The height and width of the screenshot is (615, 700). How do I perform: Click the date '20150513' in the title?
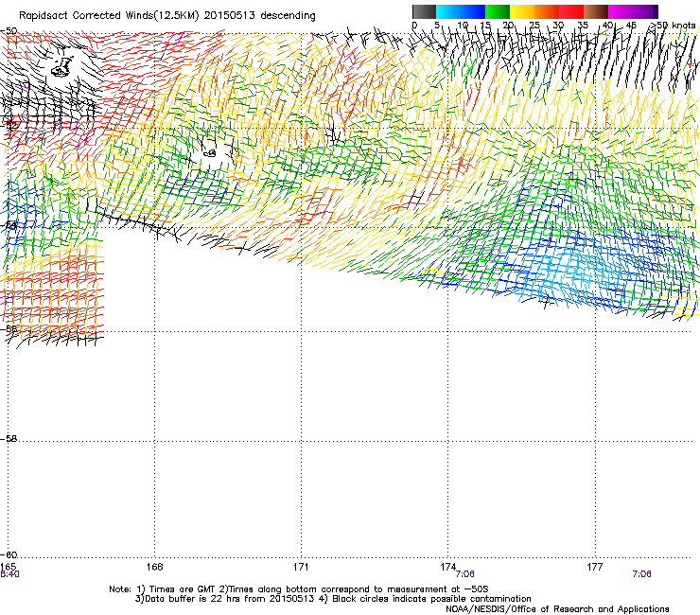tap(230, 16)
